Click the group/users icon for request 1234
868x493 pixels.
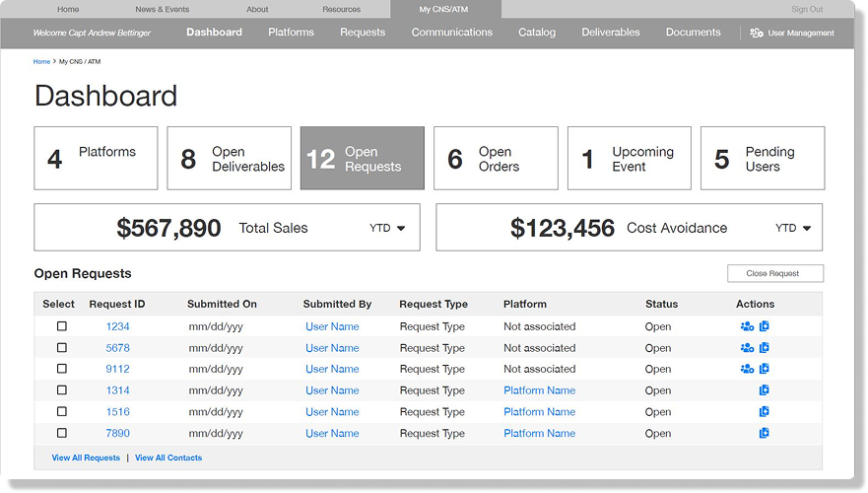[x=747, y=326]
